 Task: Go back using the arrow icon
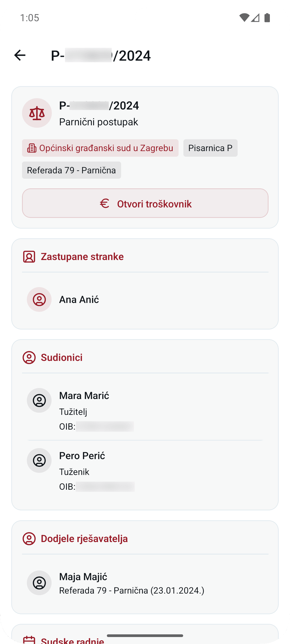20,56
